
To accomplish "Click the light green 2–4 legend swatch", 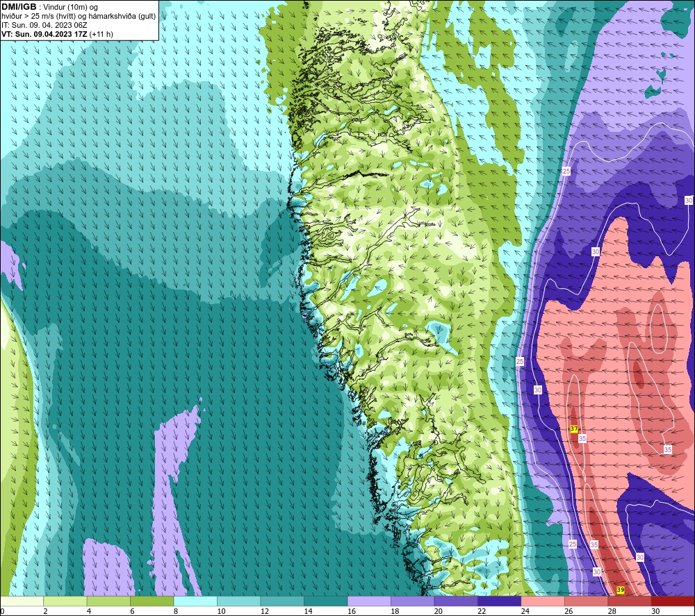I will point(65,601).
